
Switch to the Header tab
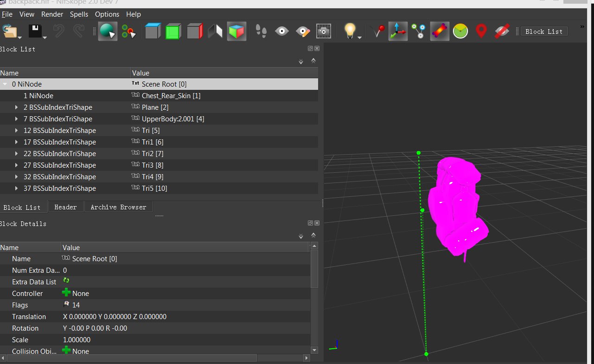pos(65,207)
